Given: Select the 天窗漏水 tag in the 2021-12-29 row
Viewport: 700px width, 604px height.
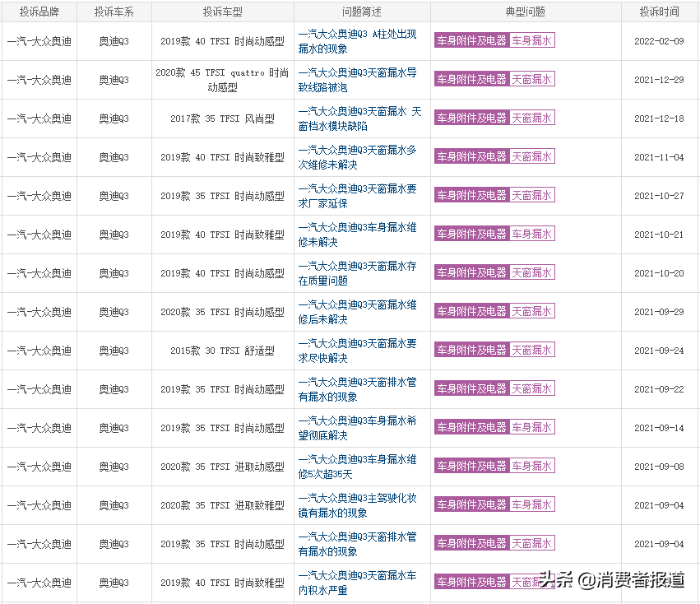Looking at the screenshot, I should pos(531,79).
